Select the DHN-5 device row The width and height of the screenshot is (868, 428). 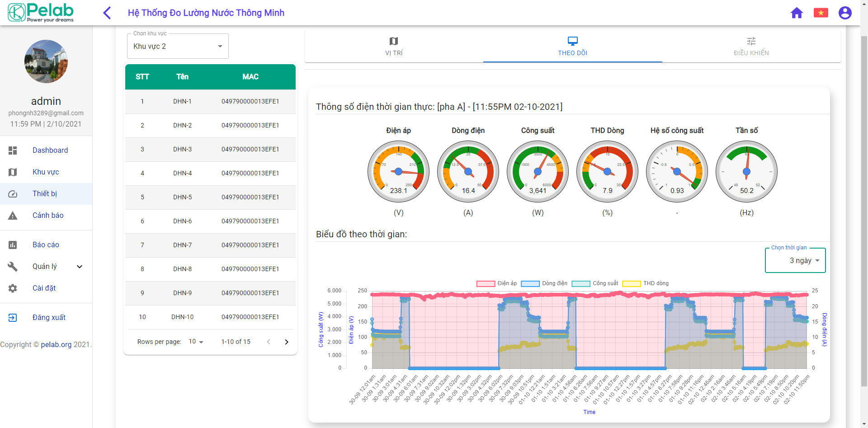pos(210,197)
